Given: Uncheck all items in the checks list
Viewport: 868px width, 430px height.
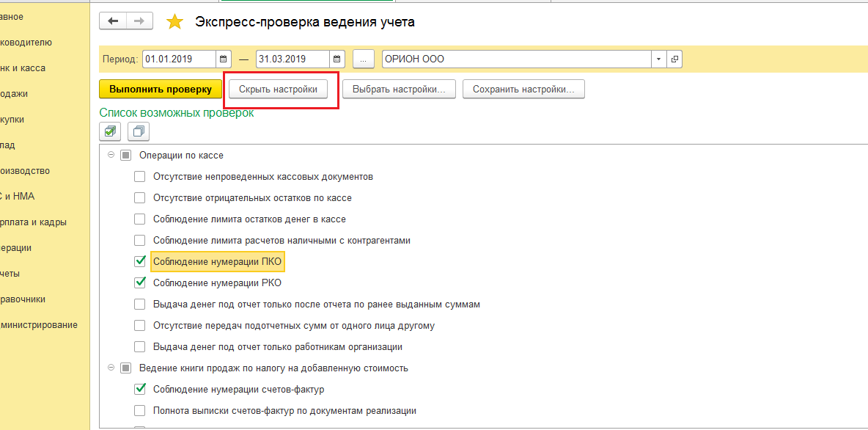Looking at the screenshot, I should click(x=138, y=131).
